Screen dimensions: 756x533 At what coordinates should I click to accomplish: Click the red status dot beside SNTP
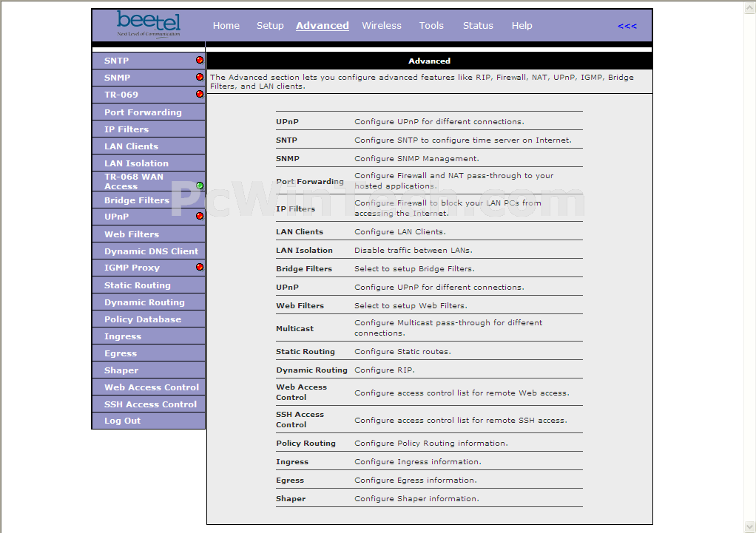200,60
